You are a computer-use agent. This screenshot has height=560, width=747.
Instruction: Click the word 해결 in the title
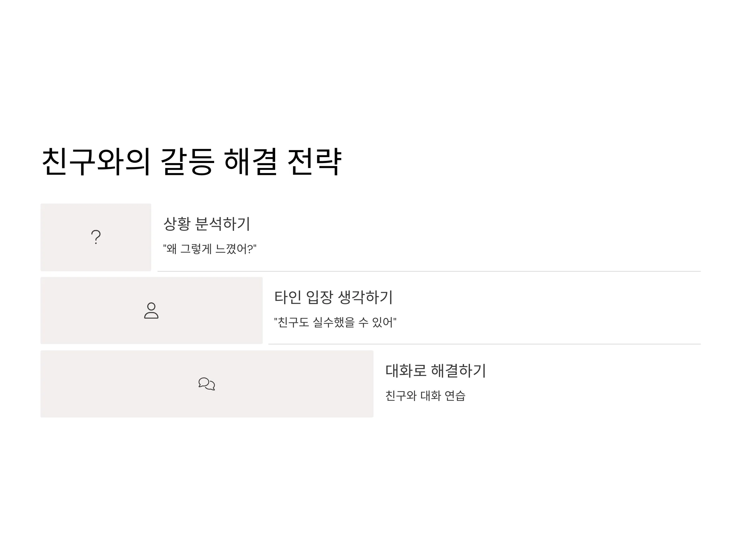click(251, 161)
